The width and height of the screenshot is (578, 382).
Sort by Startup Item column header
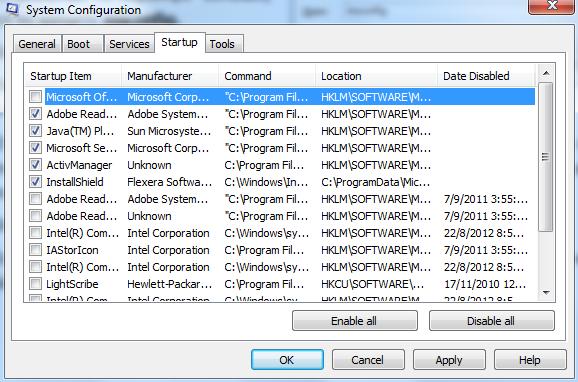pos(73,76)
